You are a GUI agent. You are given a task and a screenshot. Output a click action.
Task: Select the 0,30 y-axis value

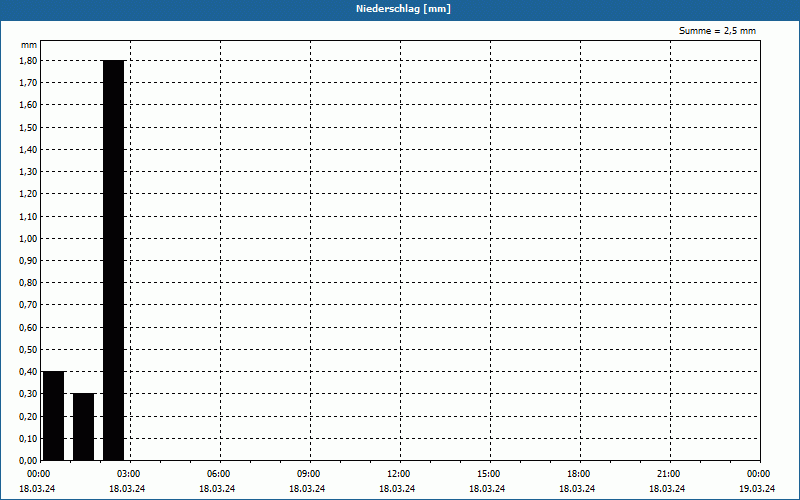[x=28, y=394]
